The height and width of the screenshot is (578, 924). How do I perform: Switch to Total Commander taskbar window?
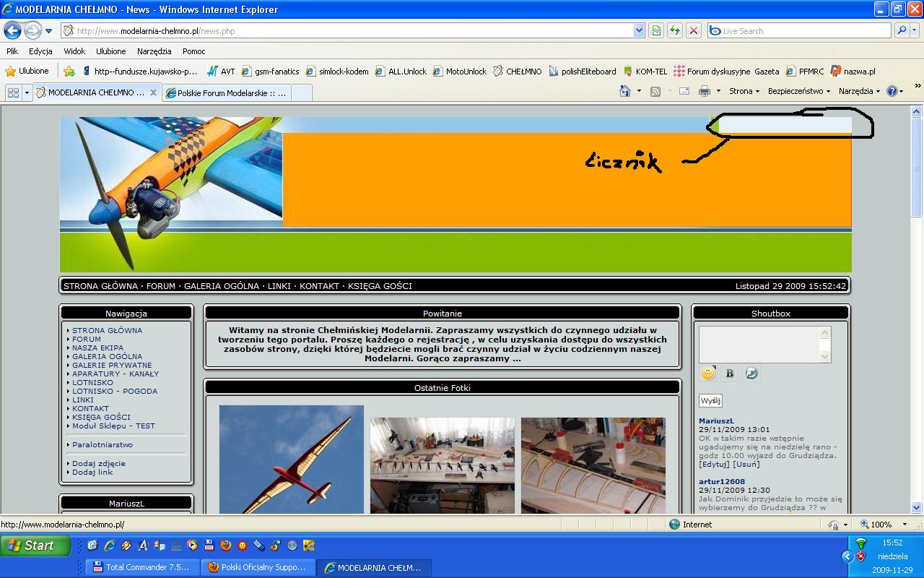click(142, 567)
